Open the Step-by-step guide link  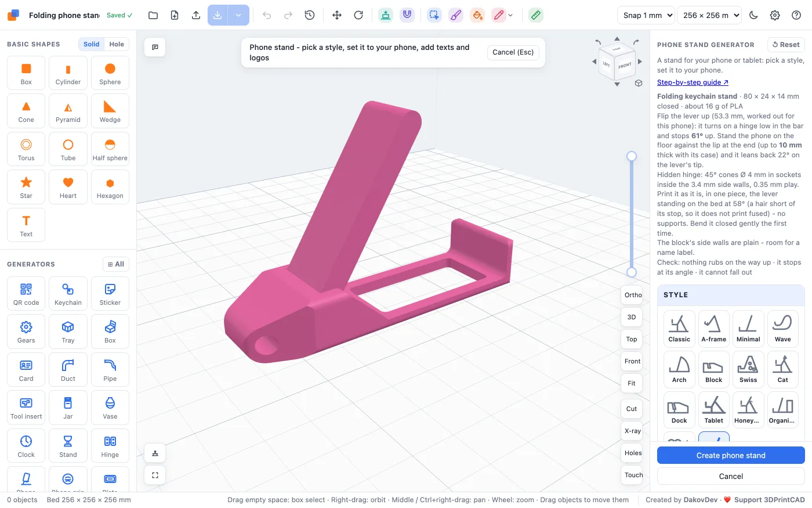coord(693,82)
